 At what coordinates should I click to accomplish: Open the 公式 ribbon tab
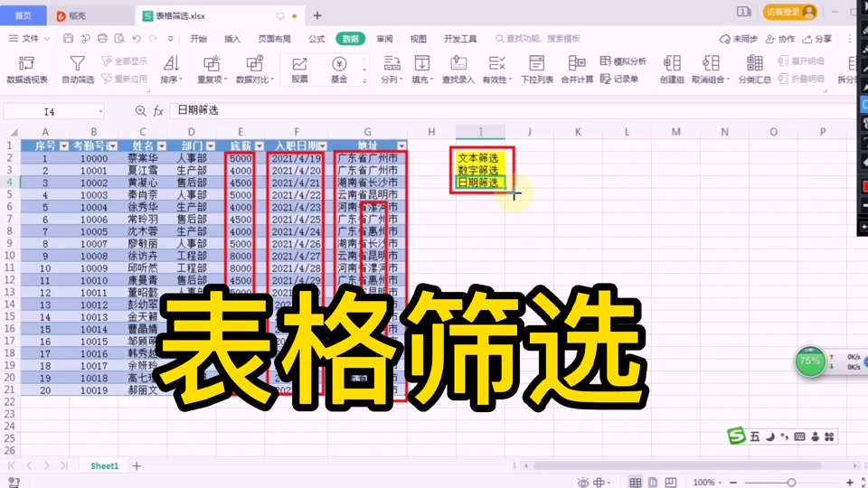[316, 39]
